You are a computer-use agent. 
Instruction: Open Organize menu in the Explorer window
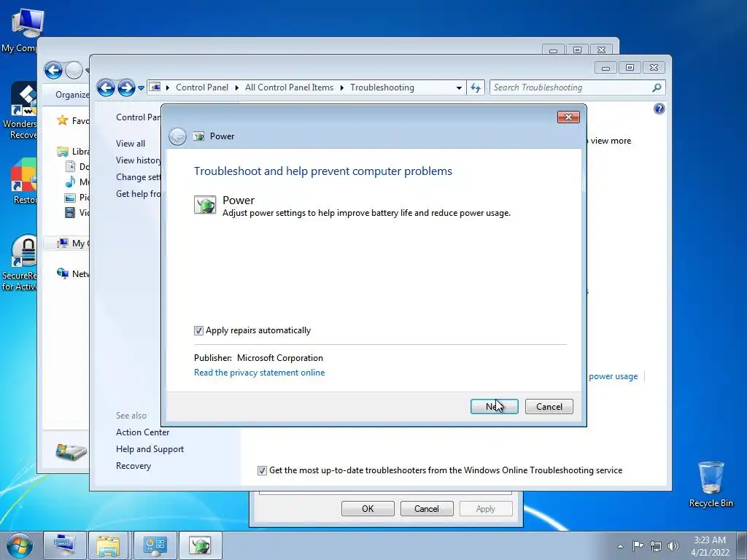click(x=72, y=94)
